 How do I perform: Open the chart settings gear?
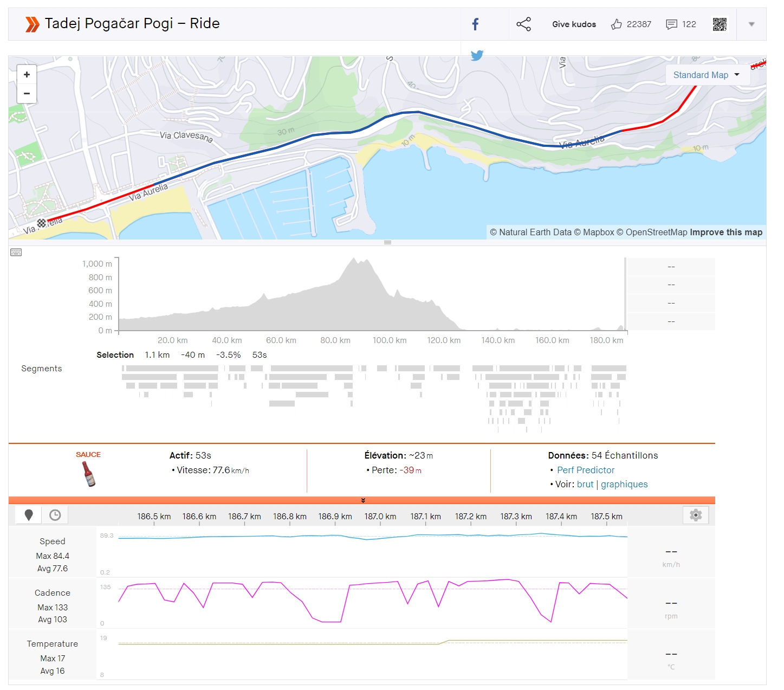coord(696,515)
